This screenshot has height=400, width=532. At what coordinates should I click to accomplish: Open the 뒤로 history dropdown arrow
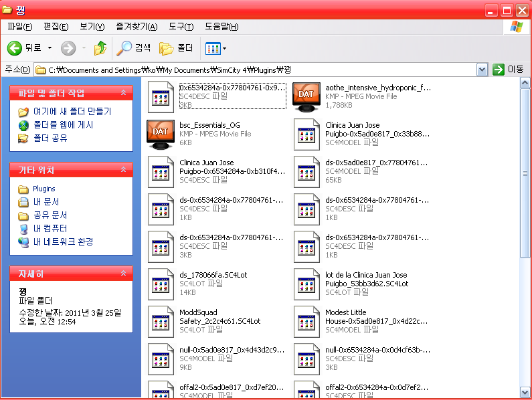[50, 48]
